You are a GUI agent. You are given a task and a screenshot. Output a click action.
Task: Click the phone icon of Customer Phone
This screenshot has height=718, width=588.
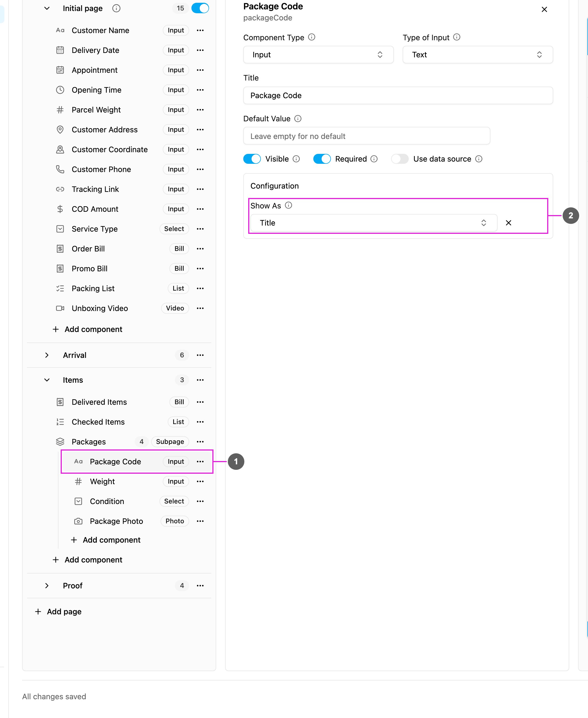tap(60, 169)
